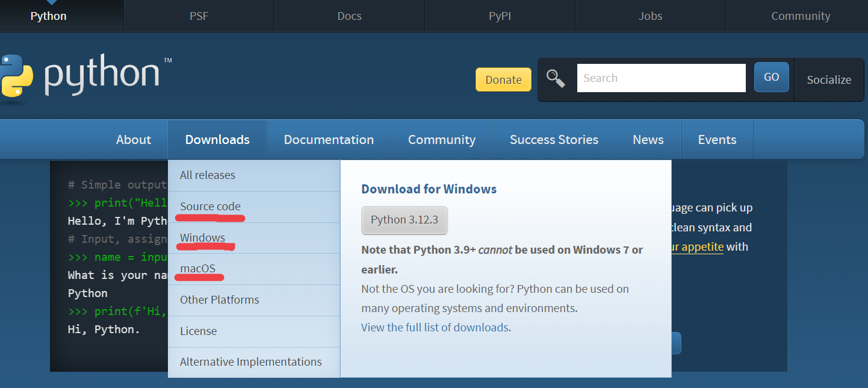Open the Success Stories nav item
This screenshot has height=388, width=868.
pyautogui.click(x=554, y=140)
